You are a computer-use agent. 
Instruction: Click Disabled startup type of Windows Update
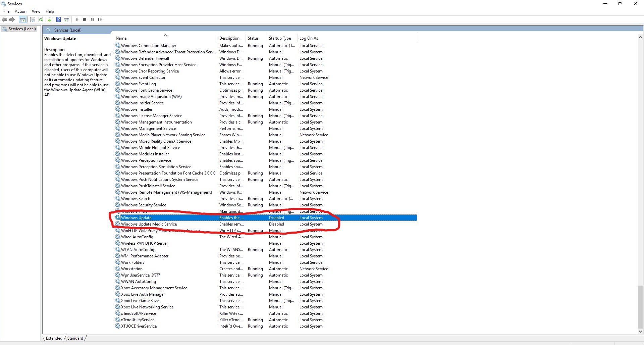click(276, 217)
